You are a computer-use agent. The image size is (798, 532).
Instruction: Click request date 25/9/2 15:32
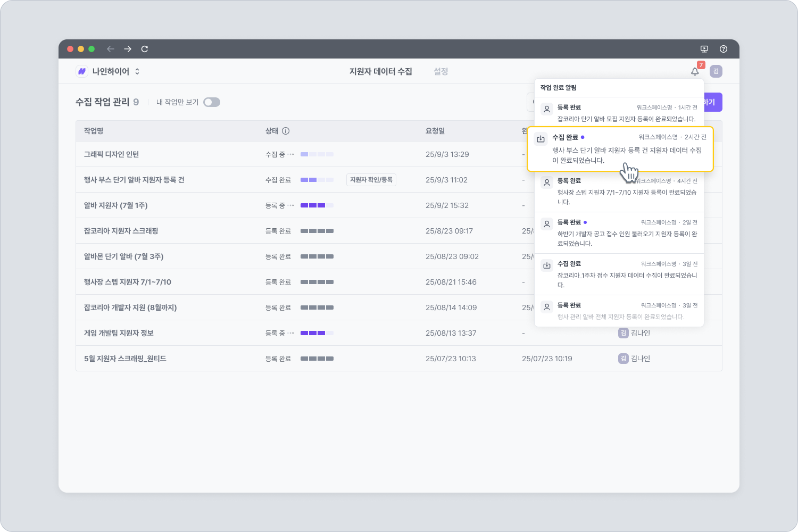tap(447, 205)
